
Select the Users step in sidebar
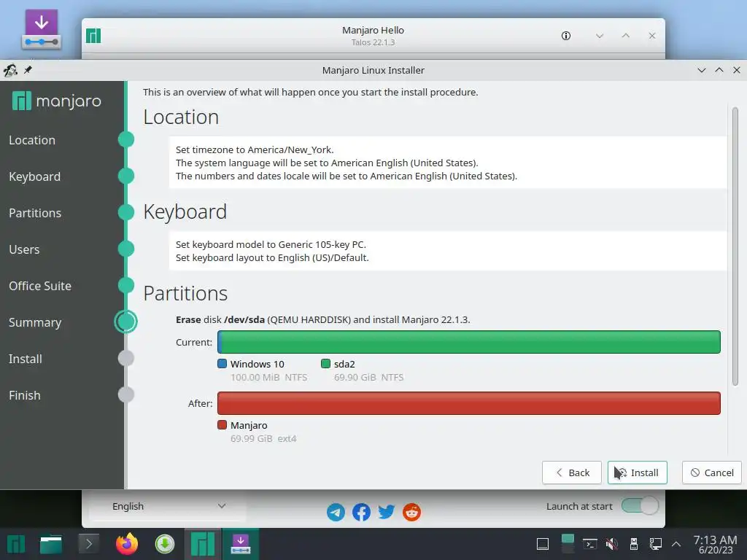pos(24,249)
